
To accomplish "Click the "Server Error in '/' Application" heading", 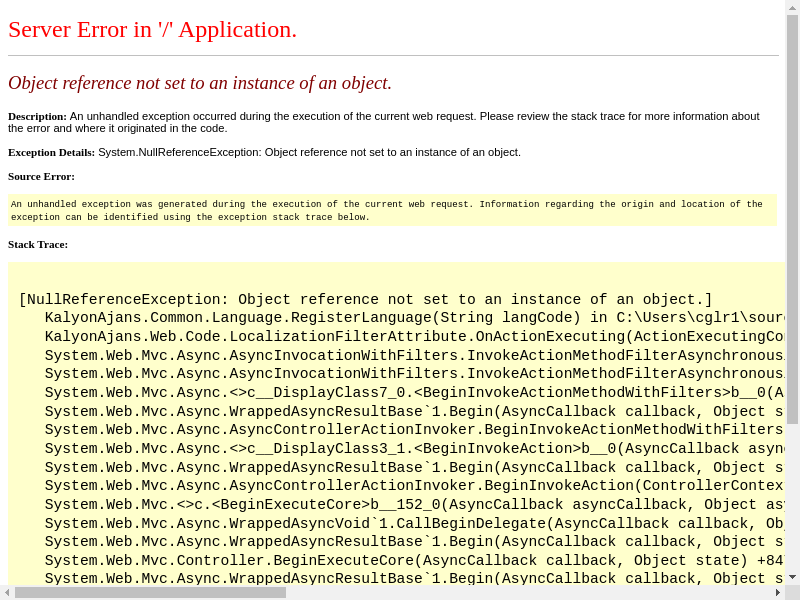I will pos(152,30).
